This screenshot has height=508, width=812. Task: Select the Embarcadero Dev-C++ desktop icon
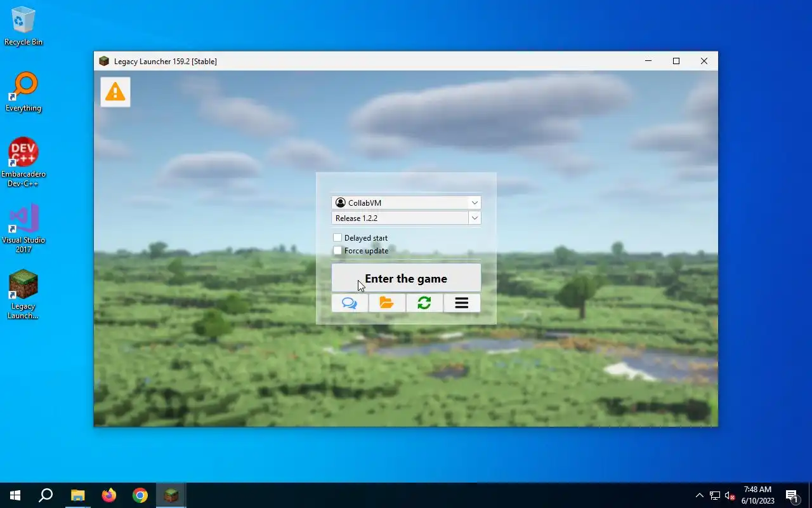point(23,163)
